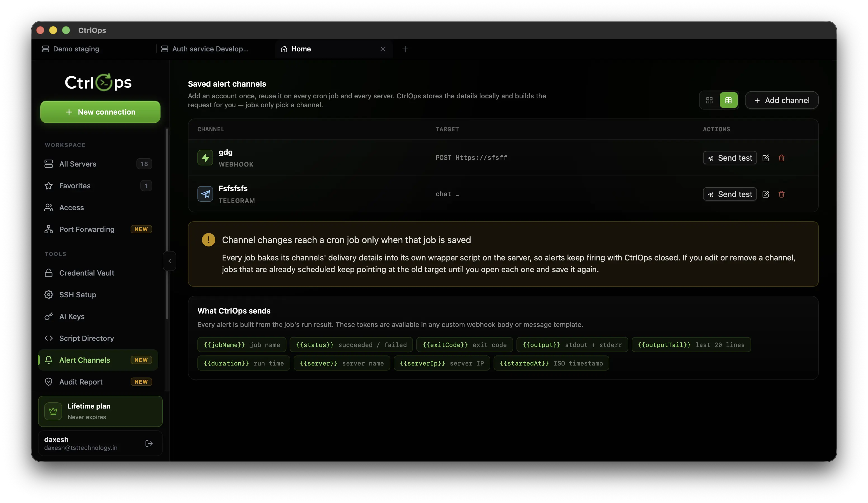Click the Favorites star icon
Image resolution: width=868 pixels, height=503 pixels.
click(x=49, y=186)
